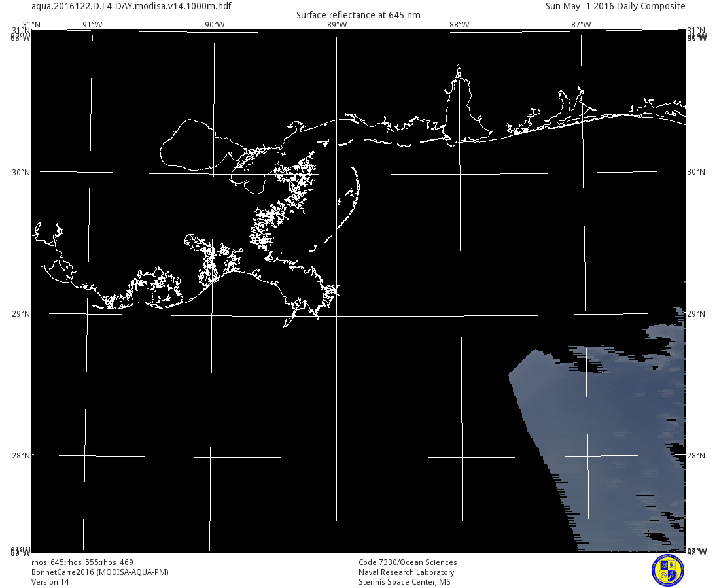Click the aqua.2016122 HDF filename title
The width and height of the screenshot is (717, 588).
[x=131, y=6]
